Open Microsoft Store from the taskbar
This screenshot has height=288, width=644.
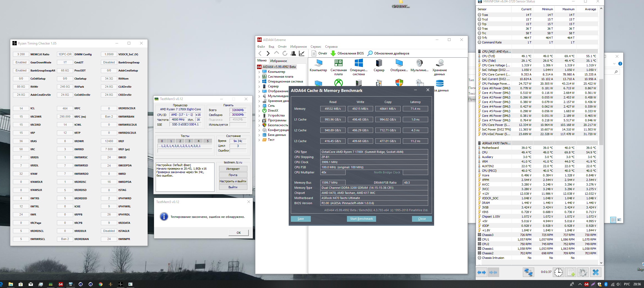21,284
